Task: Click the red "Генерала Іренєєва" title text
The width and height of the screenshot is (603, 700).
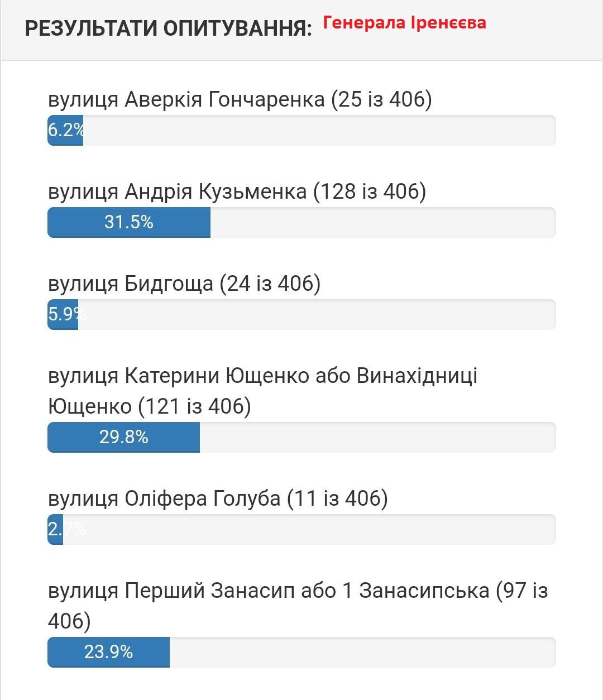Action: point(404,23)
